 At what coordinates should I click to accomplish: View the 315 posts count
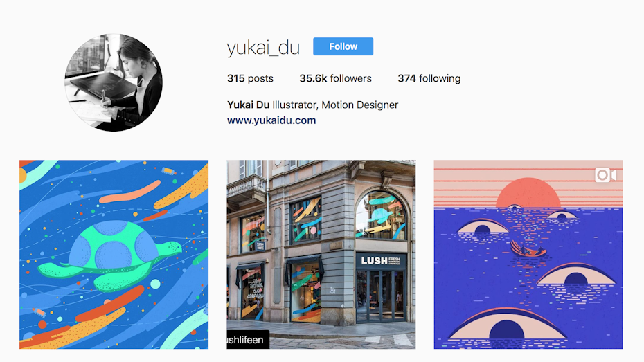[x=250, y=78]
